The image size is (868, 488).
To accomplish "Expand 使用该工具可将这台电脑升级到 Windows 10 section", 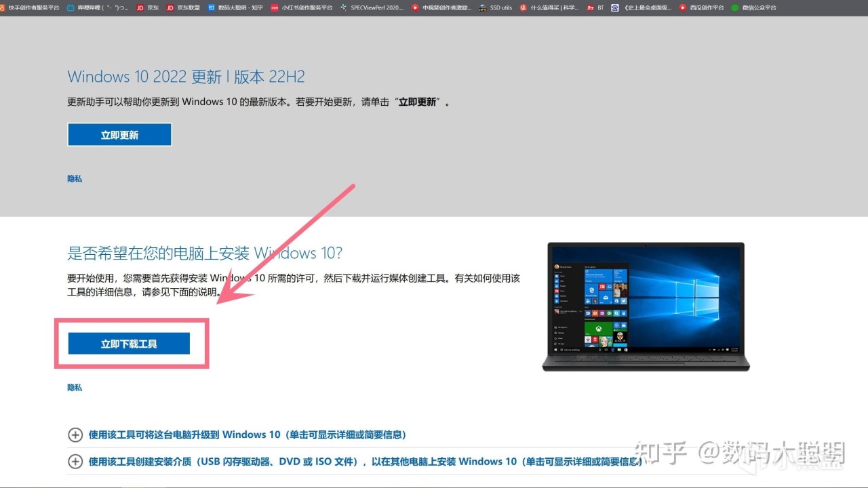I will click(237, 434).
